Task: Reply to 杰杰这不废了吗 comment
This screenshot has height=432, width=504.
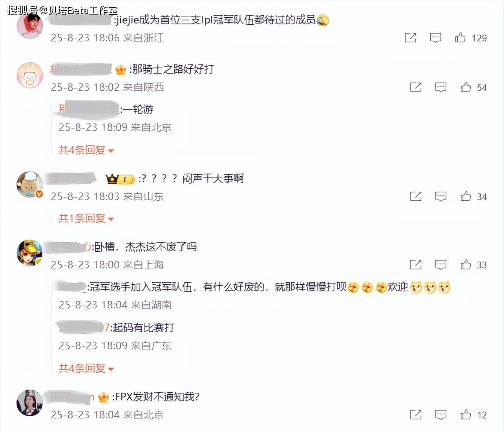Action: (441, 265)
